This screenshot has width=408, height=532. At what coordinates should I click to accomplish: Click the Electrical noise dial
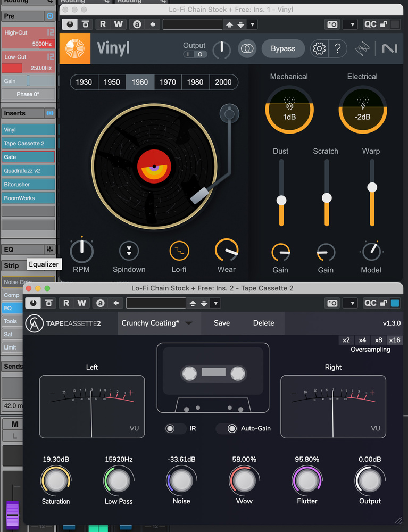tap(363, 109)
